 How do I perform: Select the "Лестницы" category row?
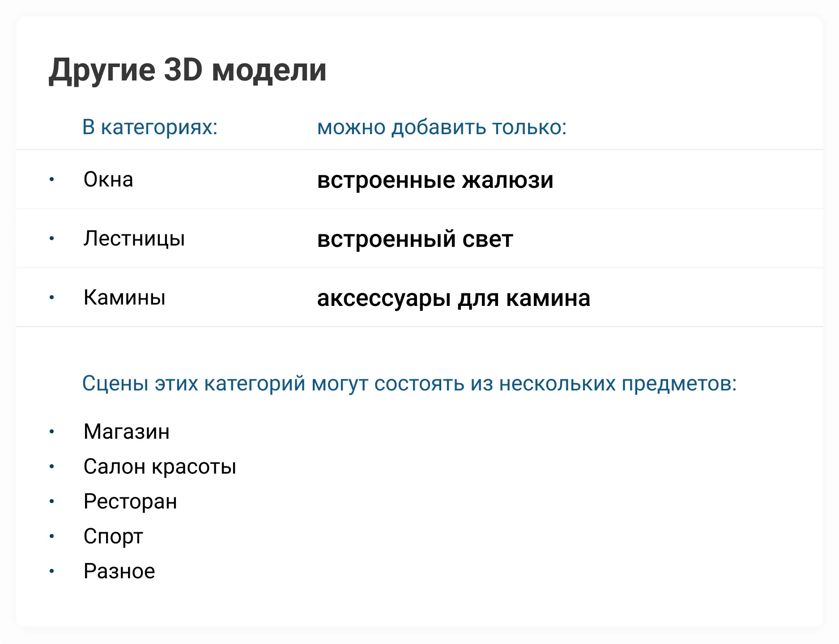134,238
